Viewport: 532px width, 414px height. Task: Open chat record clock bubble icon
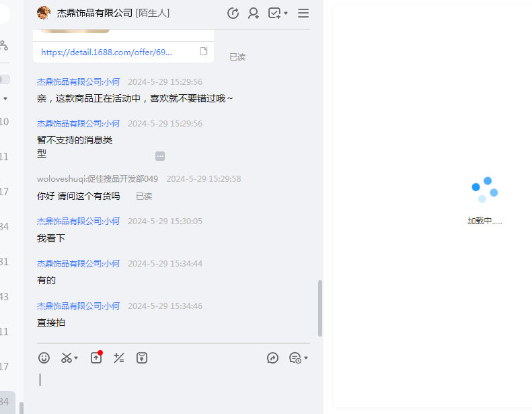coord(295,358)
